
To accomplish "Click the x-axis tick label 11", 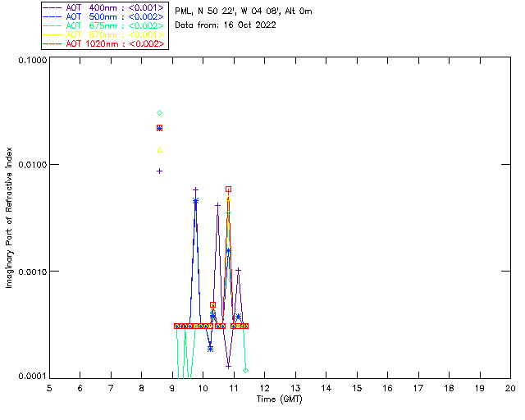I will pos(234,388).
